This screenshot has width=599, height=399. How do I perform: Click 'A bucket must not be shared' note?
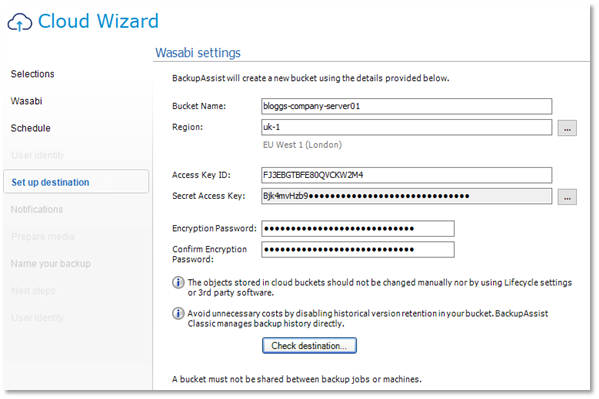click(297, 379)
